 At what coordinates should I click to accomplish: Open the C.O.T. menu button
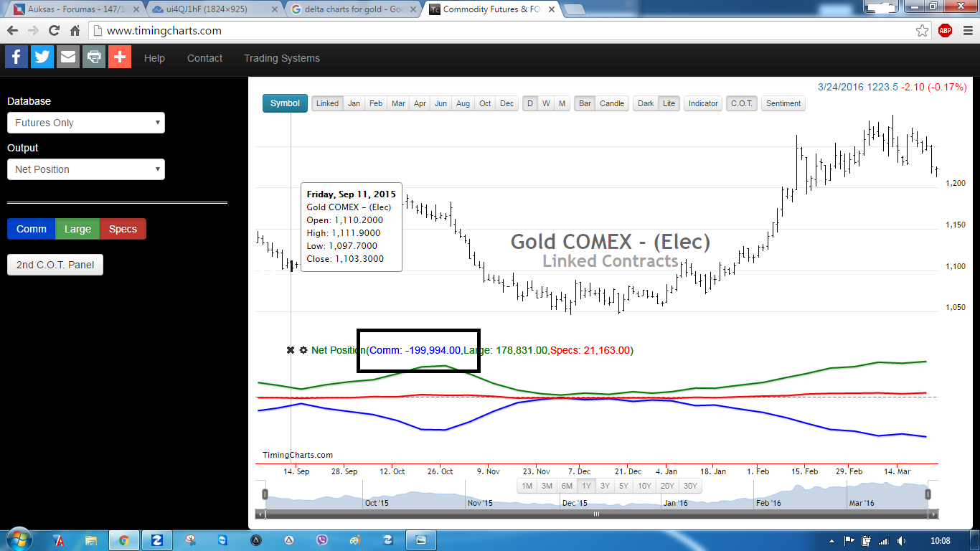point(742,103)
